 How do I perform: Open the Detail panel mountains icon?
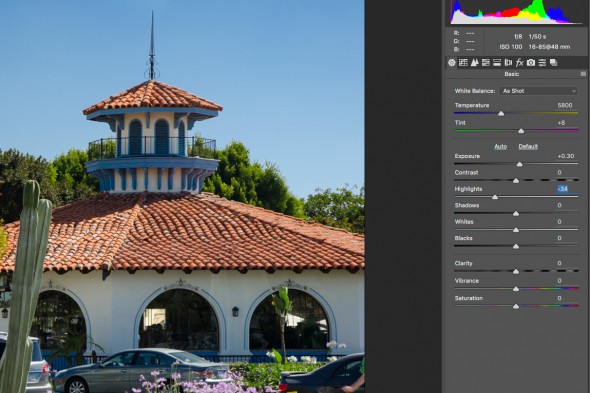coord(474,62)
